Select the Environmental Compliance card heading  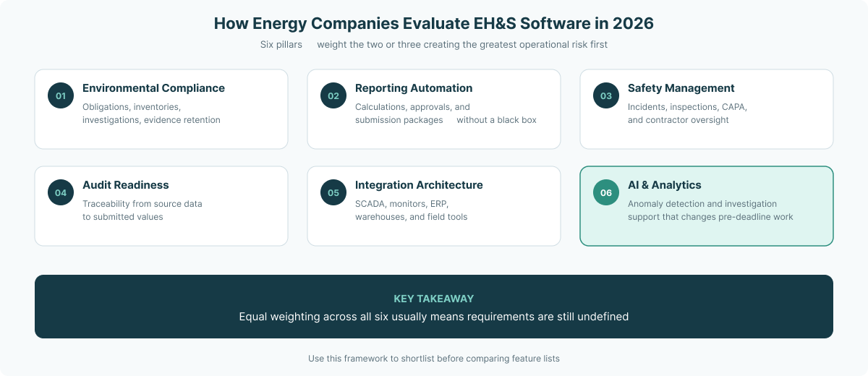click(153, 88)
